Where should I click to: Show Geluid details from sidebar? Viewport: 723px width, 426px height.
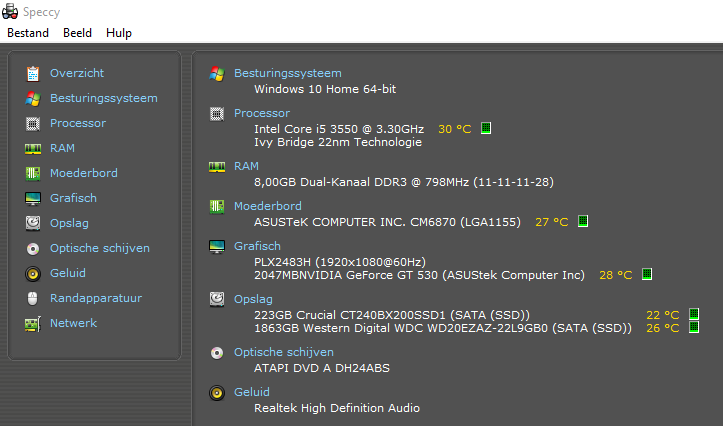[68, 273]
